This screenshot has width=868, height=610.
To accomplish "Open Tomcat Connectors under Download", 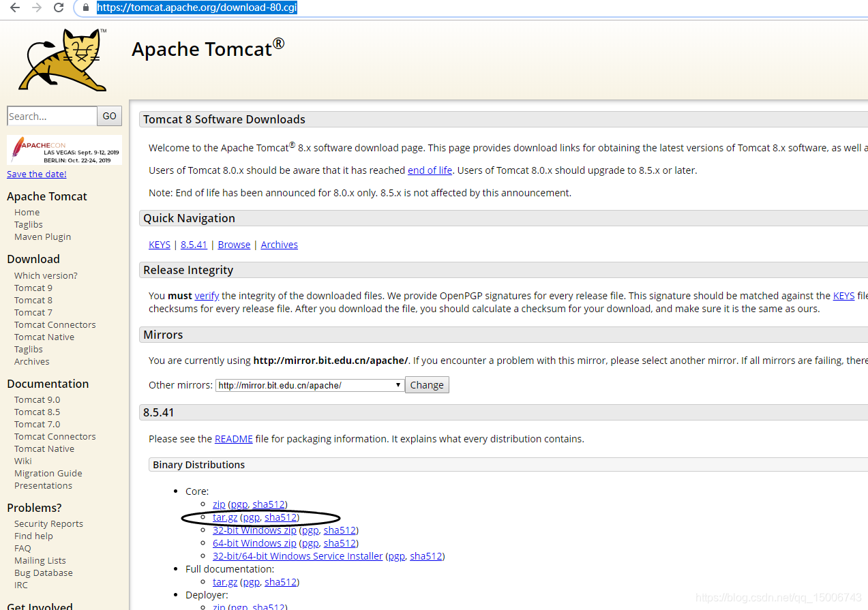I will point(55,324).
